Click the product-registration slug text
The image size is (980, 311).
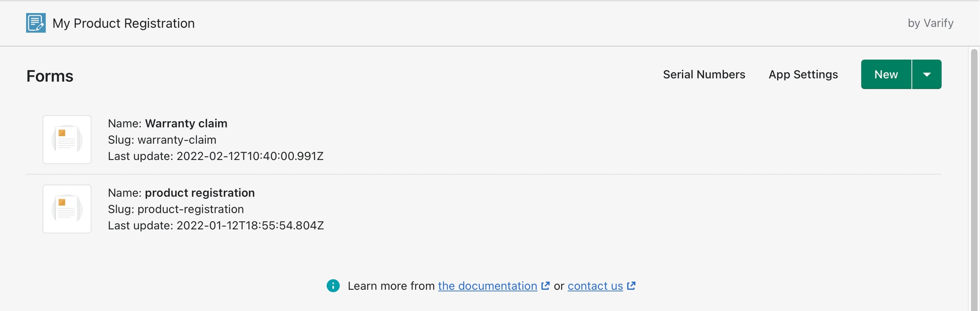tap(190, 209)
